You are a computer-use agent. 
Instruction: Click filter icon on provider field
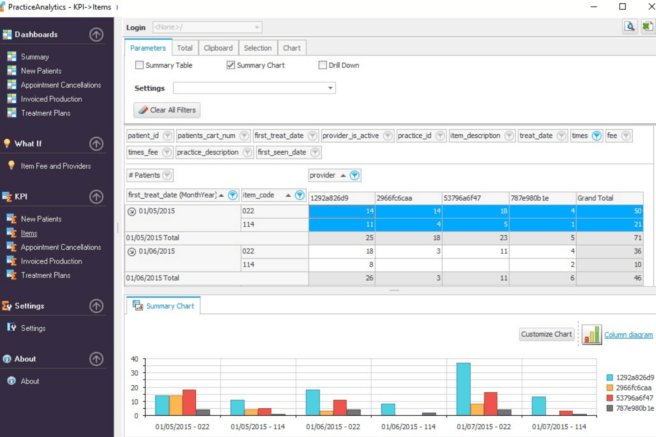coord(354,175)
